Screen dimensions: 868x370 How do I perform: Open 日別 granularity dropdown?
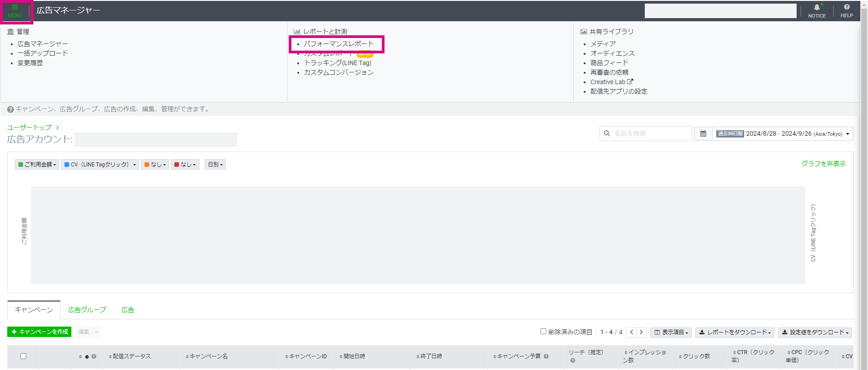(x=215, y=165)
